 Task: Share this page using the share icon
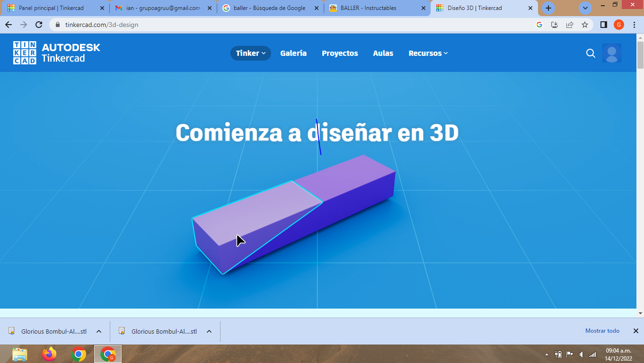[x=570, y=25]
